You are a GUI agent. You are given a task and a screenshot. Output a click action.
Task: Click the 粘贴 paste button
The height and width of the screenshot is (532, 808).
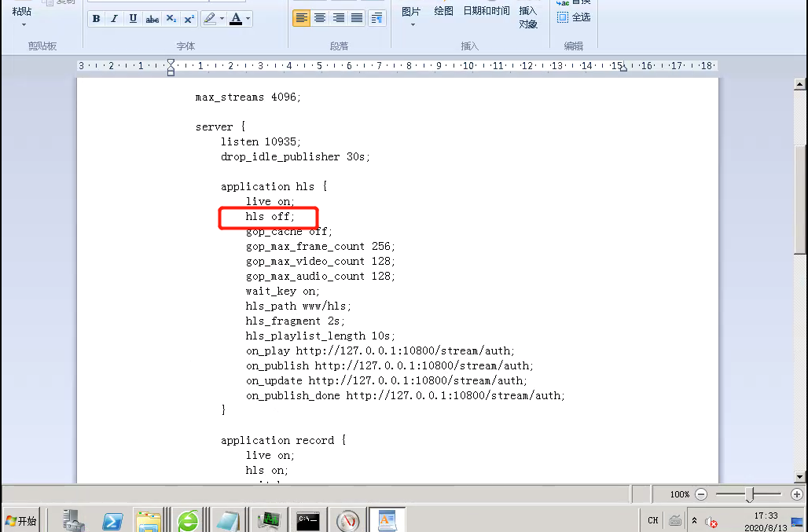click(22, 11)
